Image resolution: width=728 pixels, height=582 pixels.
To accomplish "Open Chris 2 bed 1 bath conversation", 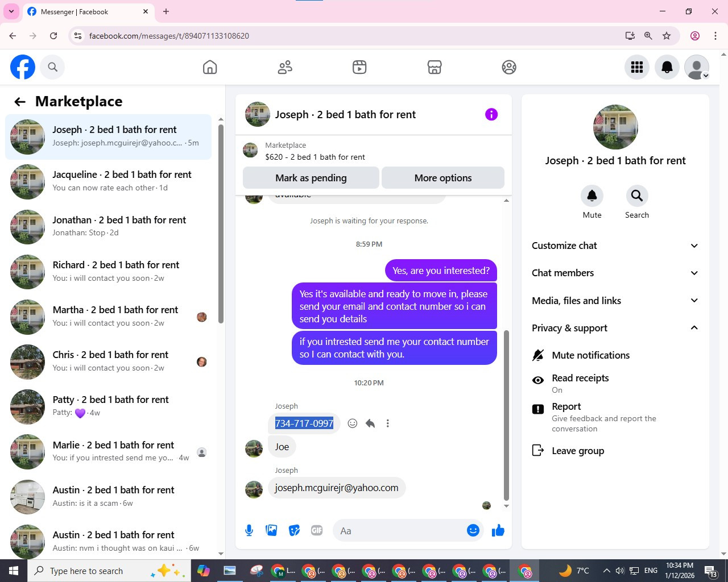I will [x=108, y=361].
